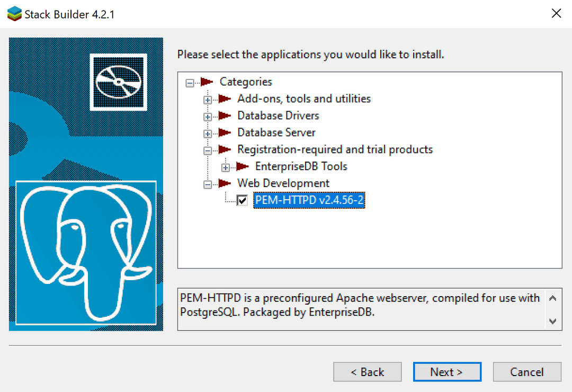The image size is (572, 392).
Task: Click the Cancel button
Action: pyautogui.click(x=527, y=372)
